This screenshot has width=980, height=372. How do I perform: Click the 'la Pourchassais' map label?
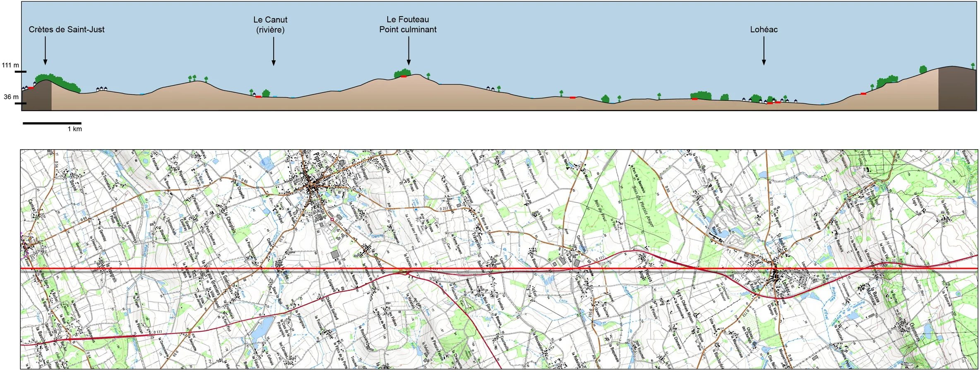tap(251, 249)
